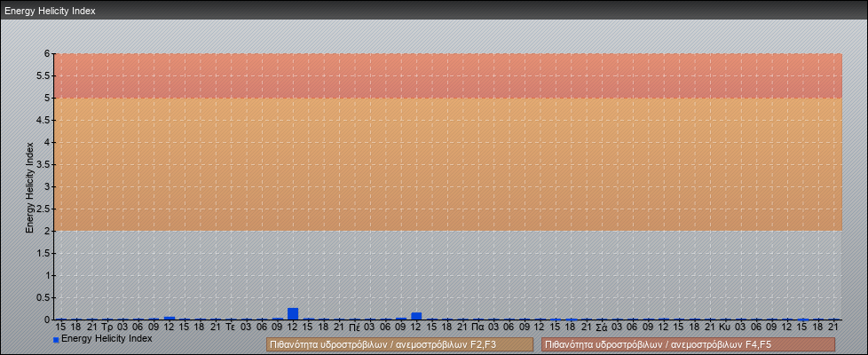Click the tallest blue bar in the chart

pos(293,313)
